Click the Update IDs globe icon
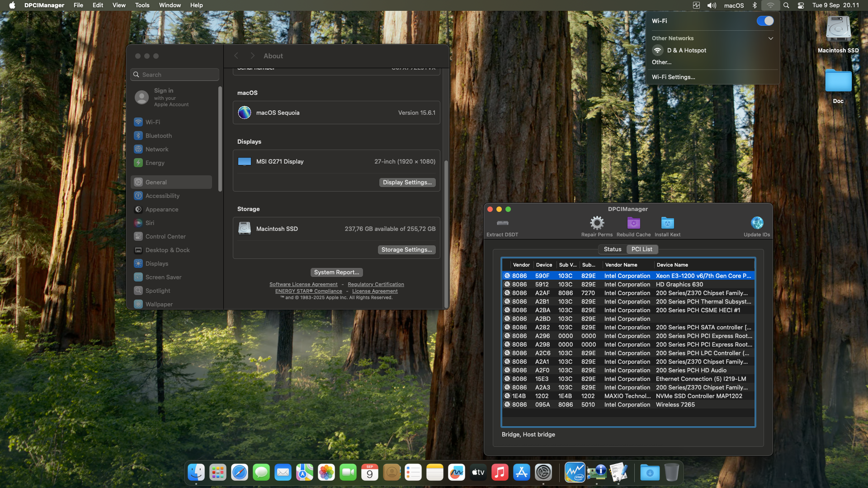 pos(757,223)
